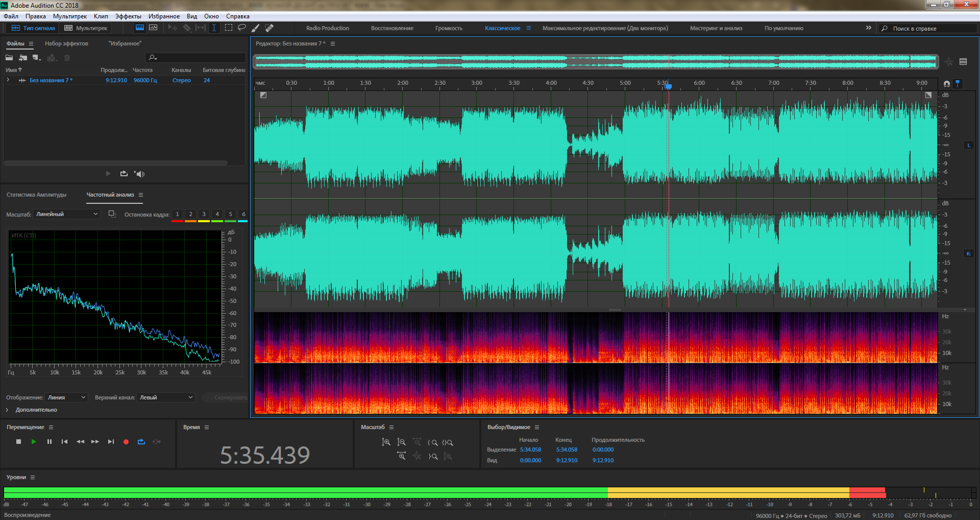Pick the Paintbrush Selection tool
Image resolution: width=980 pixels, height=520 pixels.
[255, 28]
